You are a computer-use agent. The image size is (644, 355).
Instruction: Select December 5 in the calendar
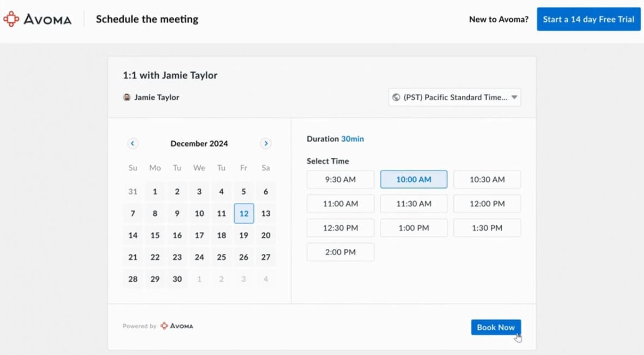244,191
